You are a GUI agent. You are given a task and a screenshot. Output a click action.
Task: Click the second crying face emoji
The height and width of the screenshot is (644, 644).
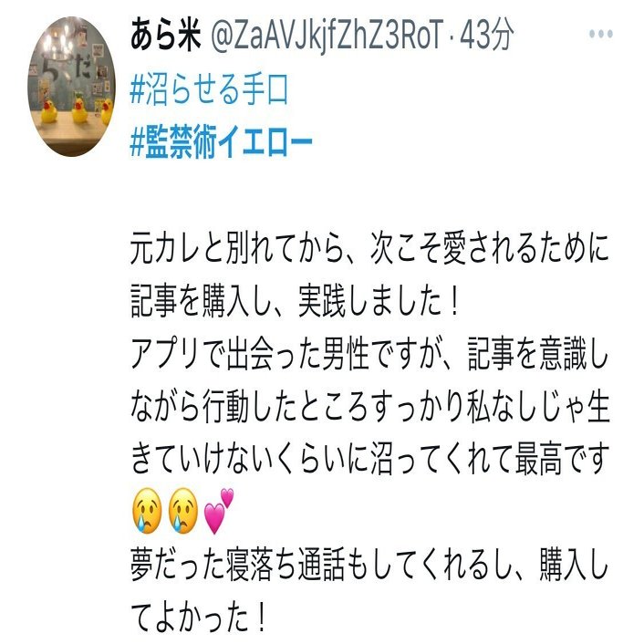[x=183, y=511]
